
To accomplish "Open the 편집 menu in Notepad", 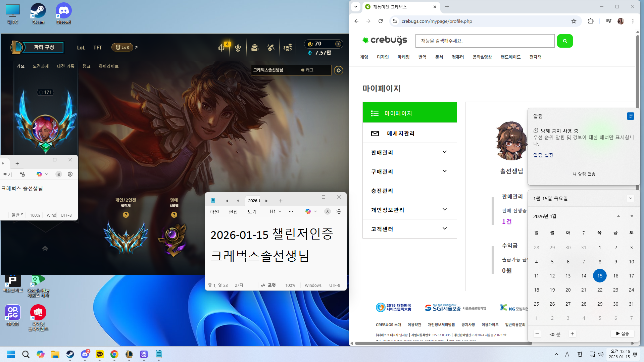I will (x=233, y=211).
